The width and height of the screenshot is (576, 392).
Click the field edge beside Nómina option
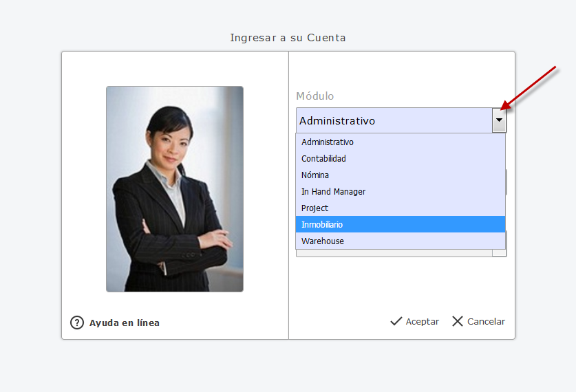pyautogui.click(x=506, y=182)
